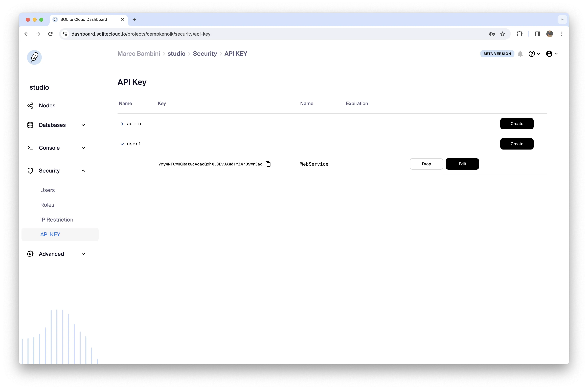Go forward in browser history
This screenshot has width=588, height=389.
coord(38,34)
